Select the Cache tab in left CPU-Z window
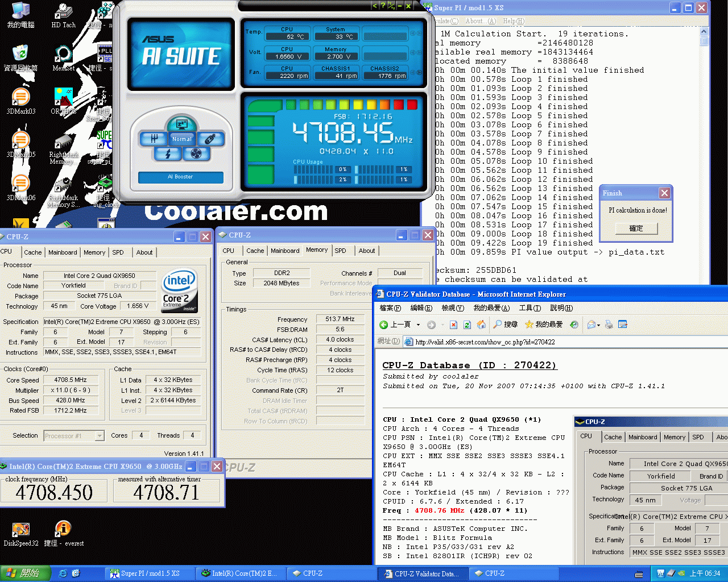 point(32,252)
